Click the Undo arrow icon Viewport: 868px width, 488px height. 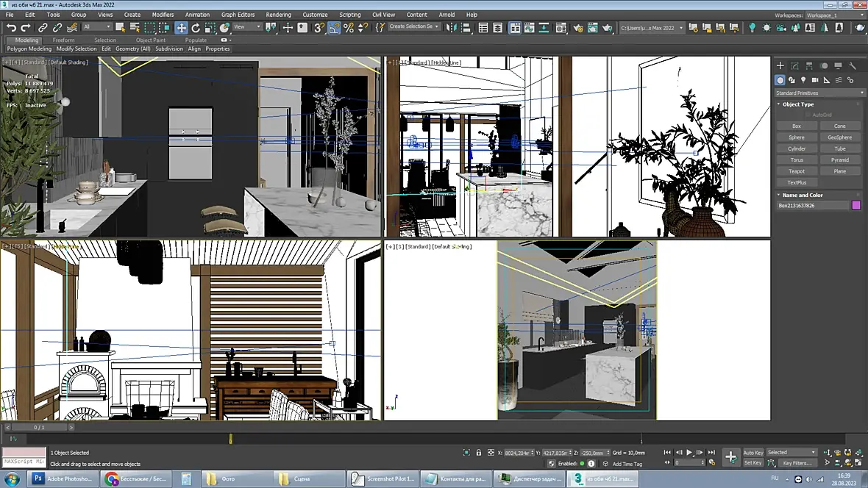11,28
